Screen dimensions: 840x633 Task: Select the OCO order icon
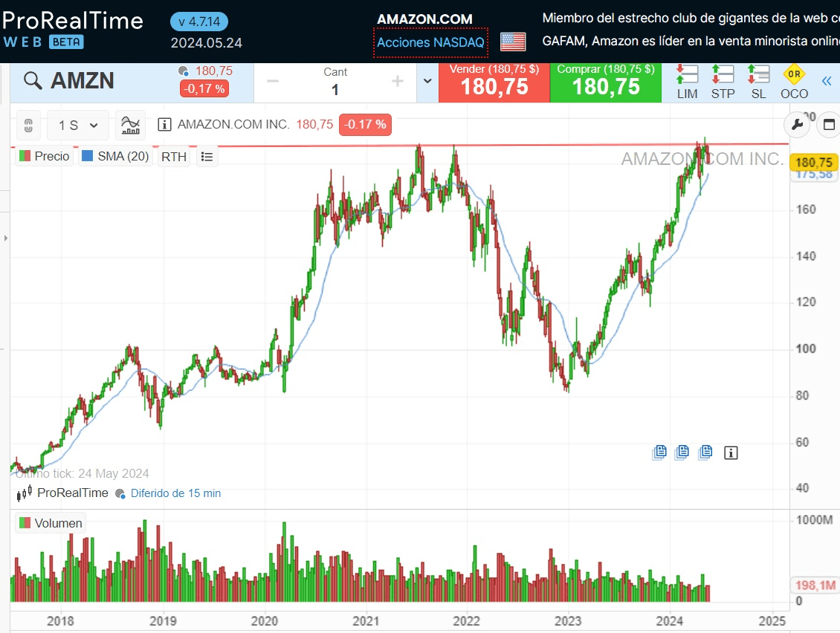794,82
